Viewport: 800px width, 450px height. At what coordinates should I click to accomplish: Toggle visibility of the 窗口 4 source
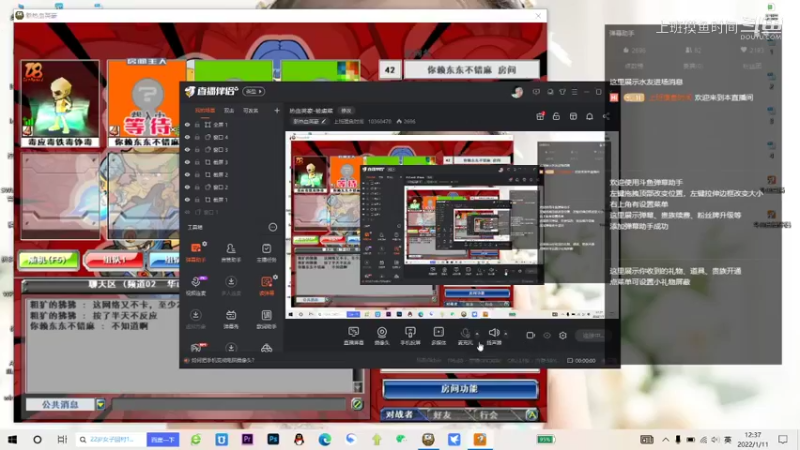pyautogui.click(x=187, y=137)
